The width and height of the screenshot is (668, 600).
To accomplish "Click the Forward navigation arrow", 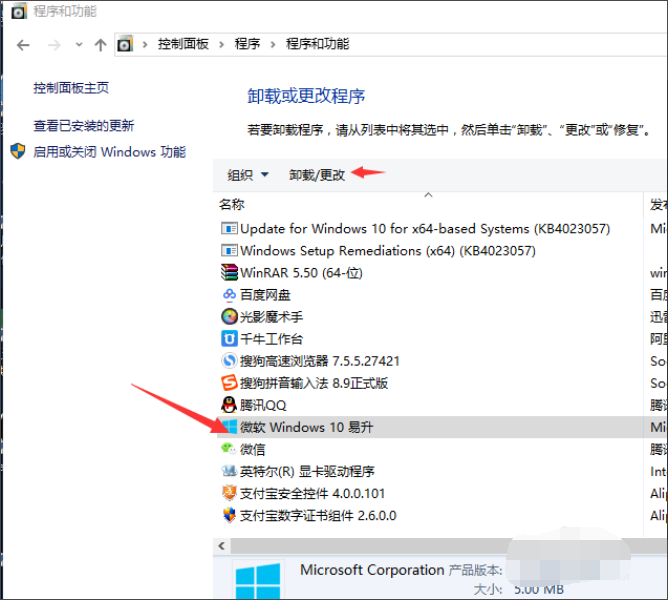I will point(54,44).
